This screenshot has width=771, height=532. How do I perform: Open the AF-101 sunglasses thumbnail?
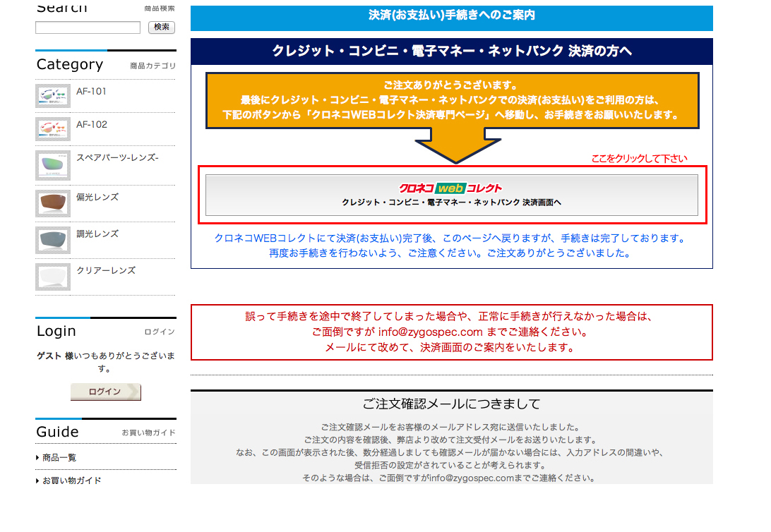click(x=53, y=96)
